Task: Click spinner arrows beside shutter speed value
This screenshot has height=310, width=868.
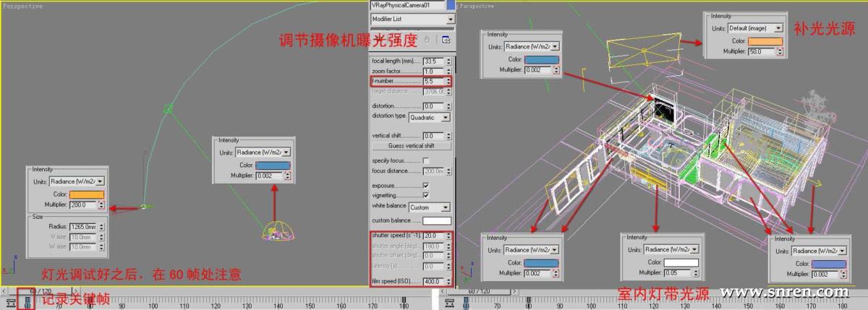Action: pos(448,236)
